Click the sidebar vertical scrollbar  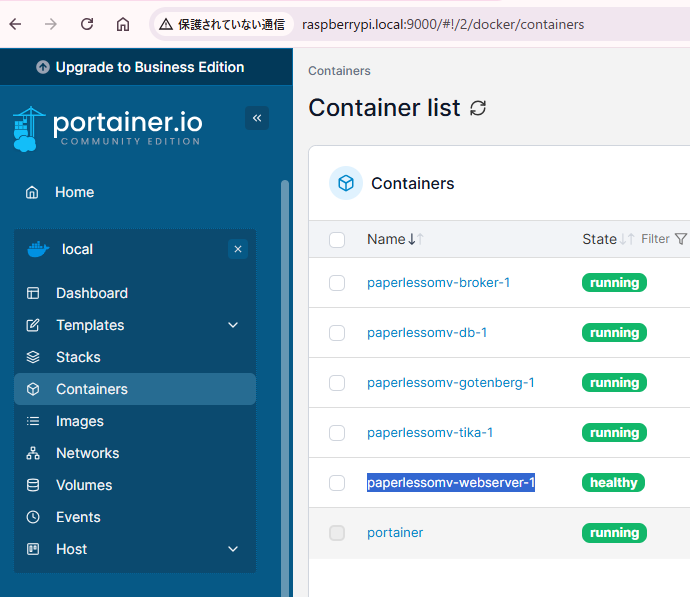click(285, 388)
